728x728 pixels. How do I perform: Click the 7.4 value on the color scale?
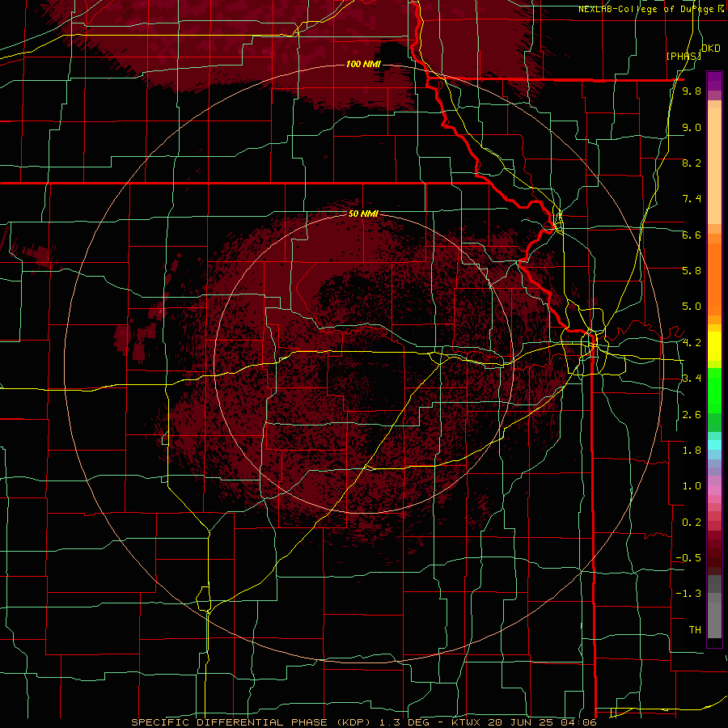click(692, 199)
